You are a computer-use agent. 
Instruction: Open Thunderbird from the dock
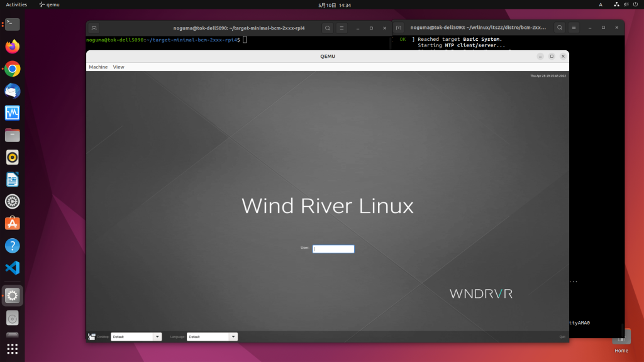click(x=13, y=90)
